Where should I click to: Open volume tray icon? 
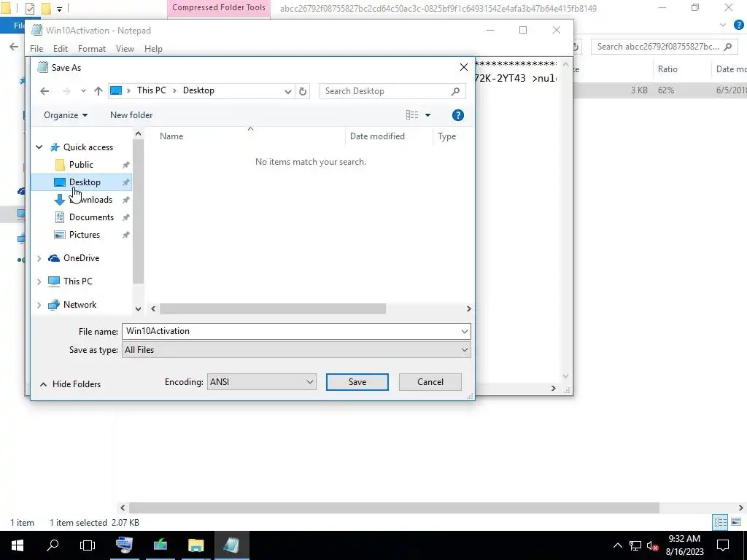tap(652, 545)
